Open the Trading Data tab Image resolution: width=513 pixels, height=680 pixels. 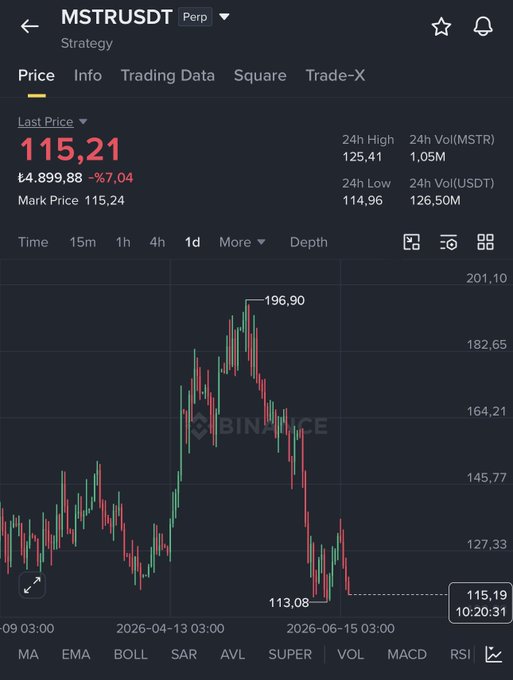(x=168, y=75)
